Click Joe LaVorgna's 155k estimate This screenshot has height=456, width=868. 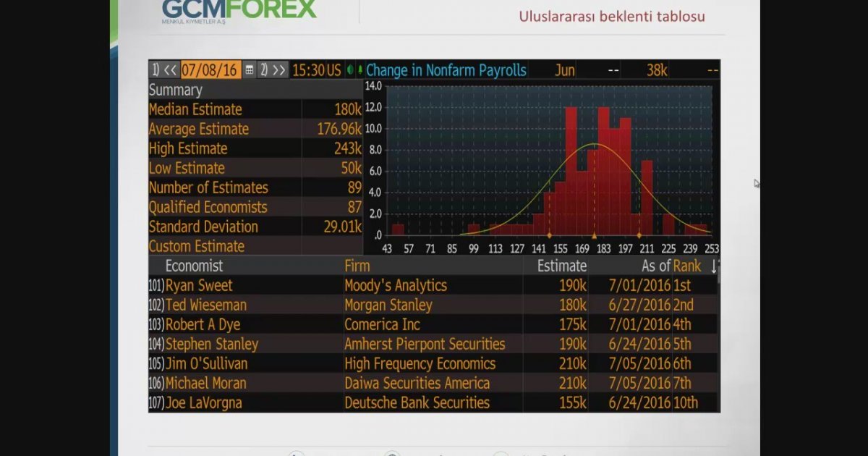tap(573, 402)
